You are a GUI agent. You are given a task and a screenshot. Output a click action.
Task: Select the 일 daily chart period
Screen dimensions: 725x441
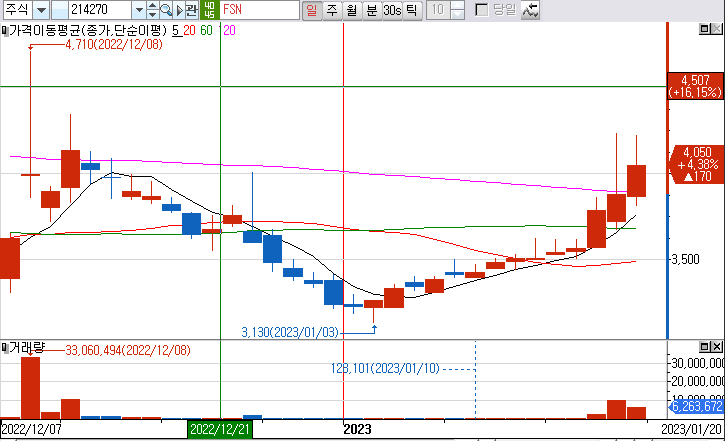(312, 10)
